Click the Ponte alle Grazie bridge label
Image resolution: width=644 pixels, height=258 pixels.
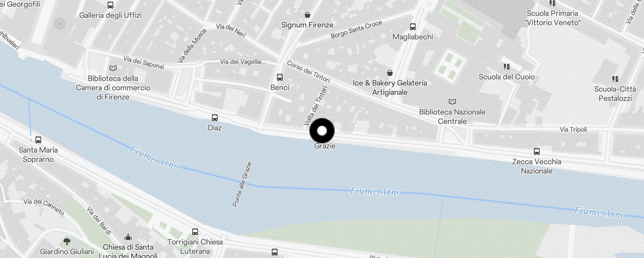pos(242,184)
